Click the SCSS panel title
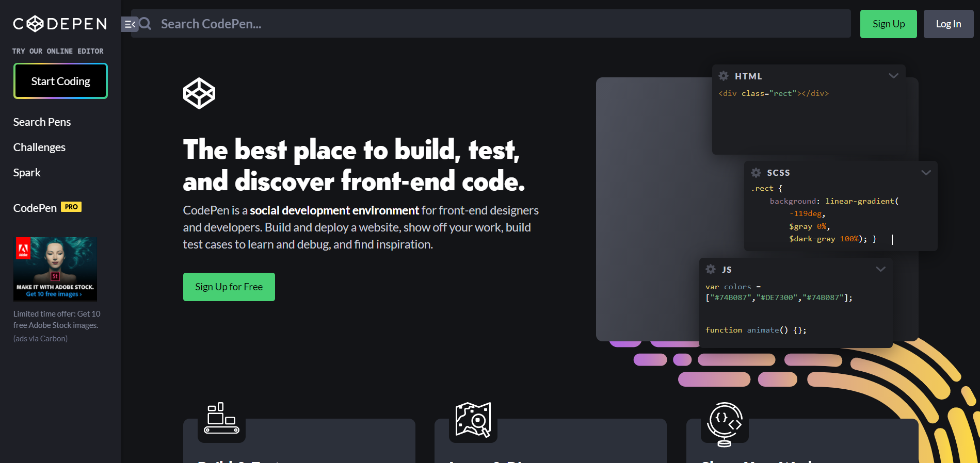This screenshot has width=980, height=463. pos(778,173)
